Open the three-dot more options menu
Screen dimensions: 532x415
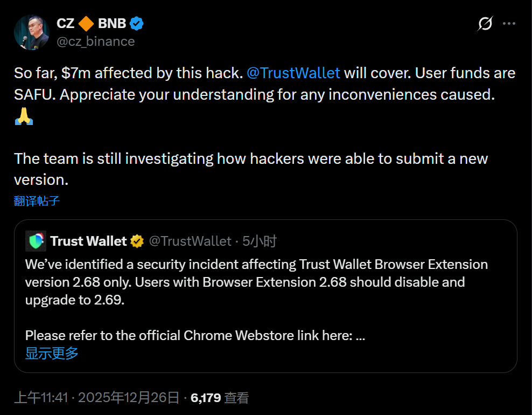click(x=509, y=24)
